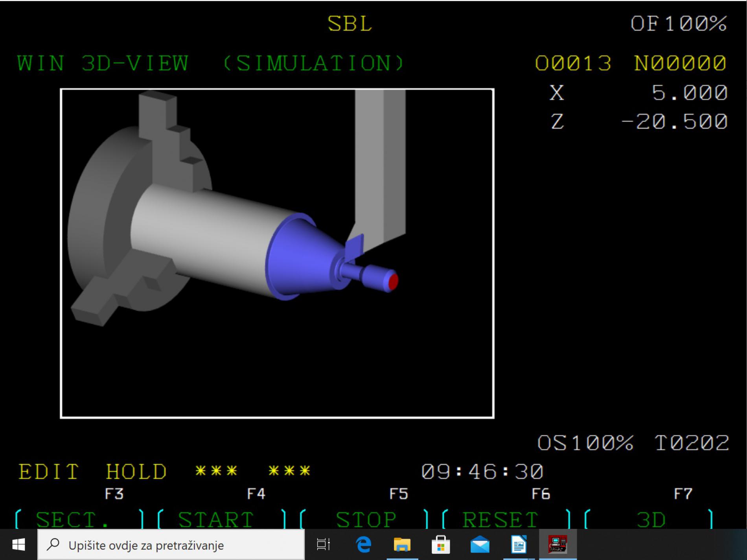Select the 3D softkey
The image size is (747, 560).
click(651, 519)
